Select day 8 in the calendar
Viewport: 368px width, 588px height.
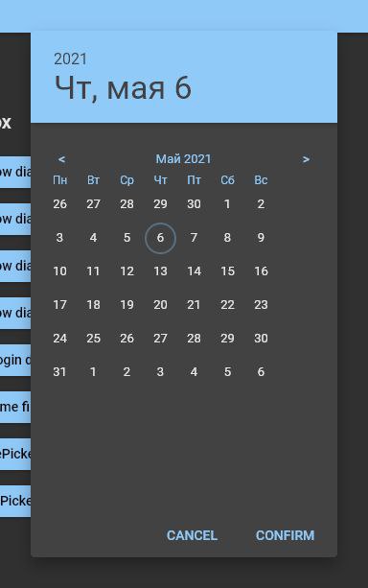(x=227, y=238)
